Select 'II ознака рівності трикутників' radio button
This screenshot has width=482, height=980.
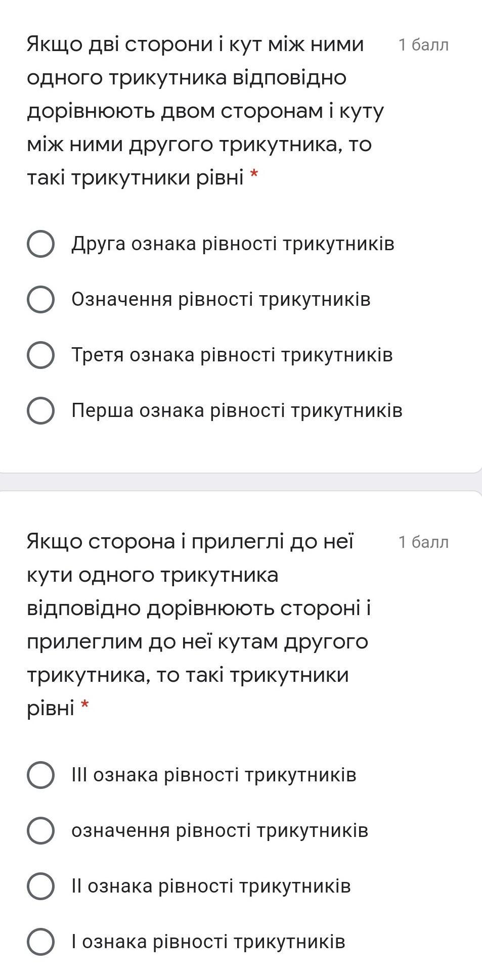[40, 886]
